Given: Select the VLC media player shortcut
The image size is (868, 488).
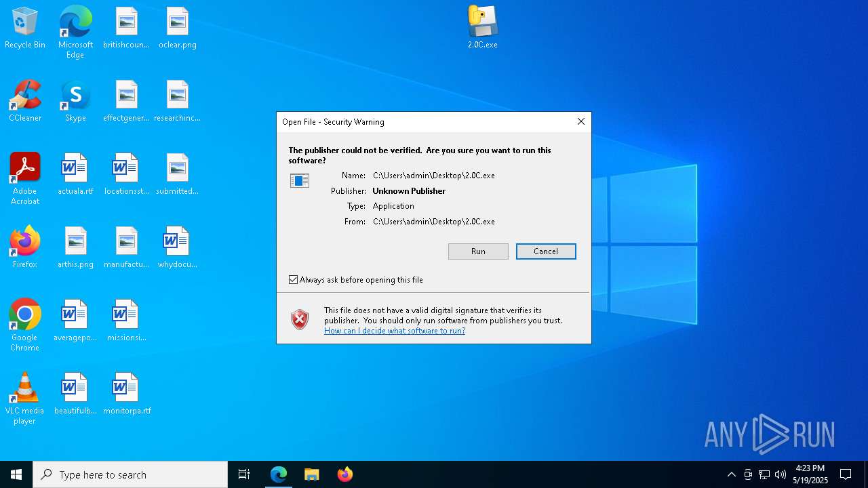Looking at the screenshot, I should coord(25,399).
